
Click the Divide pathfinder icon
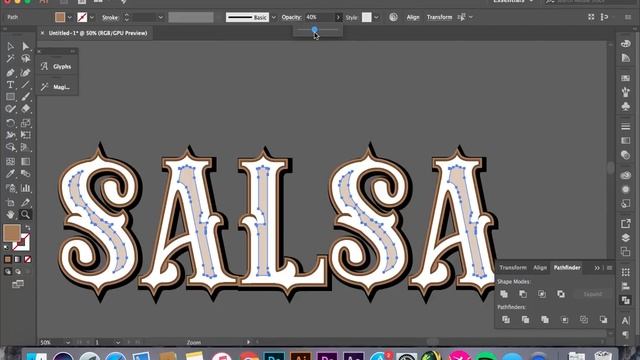506,320
